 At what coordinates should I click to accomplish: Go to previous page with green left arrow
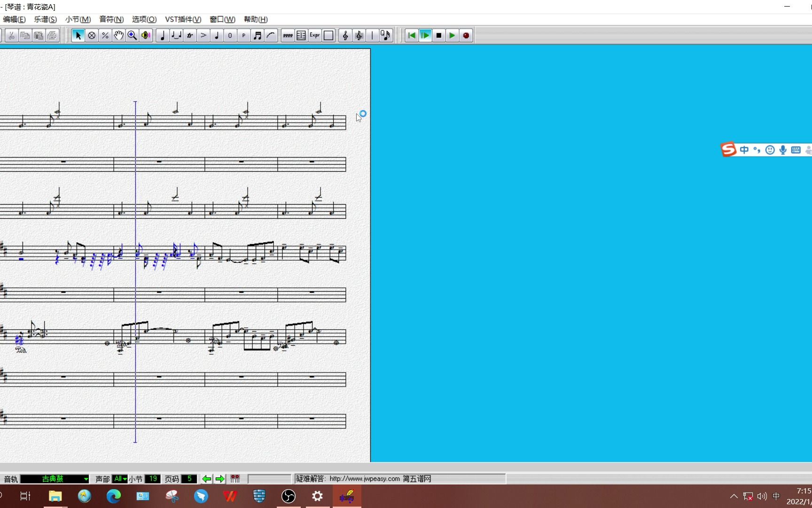tap(207, 479)
